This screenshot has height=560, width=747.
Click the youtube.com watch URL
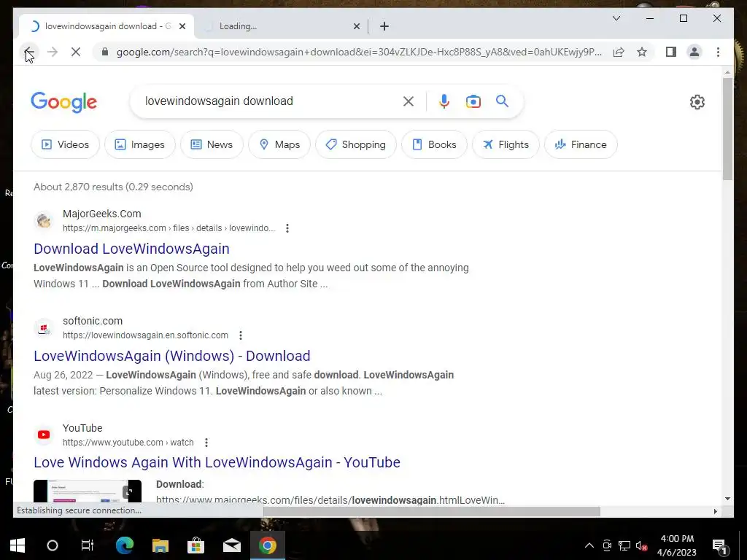128,443
